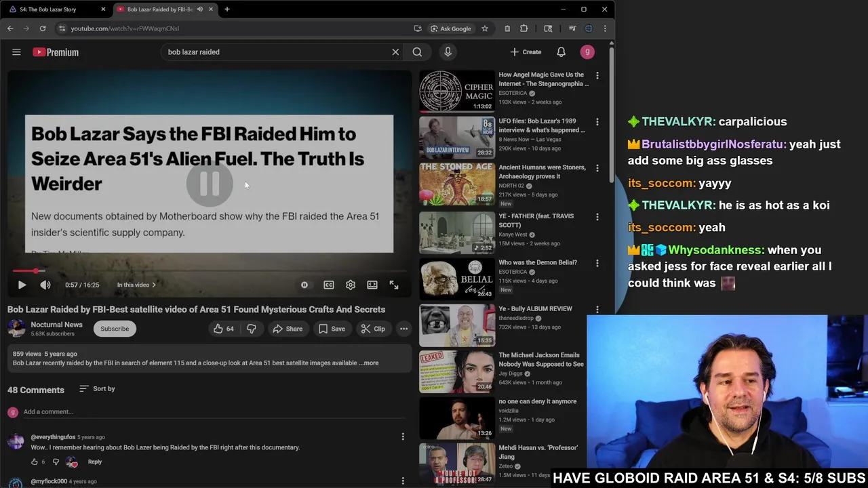
Task: Toggle closed captions in the player
Action: point(329,285)
